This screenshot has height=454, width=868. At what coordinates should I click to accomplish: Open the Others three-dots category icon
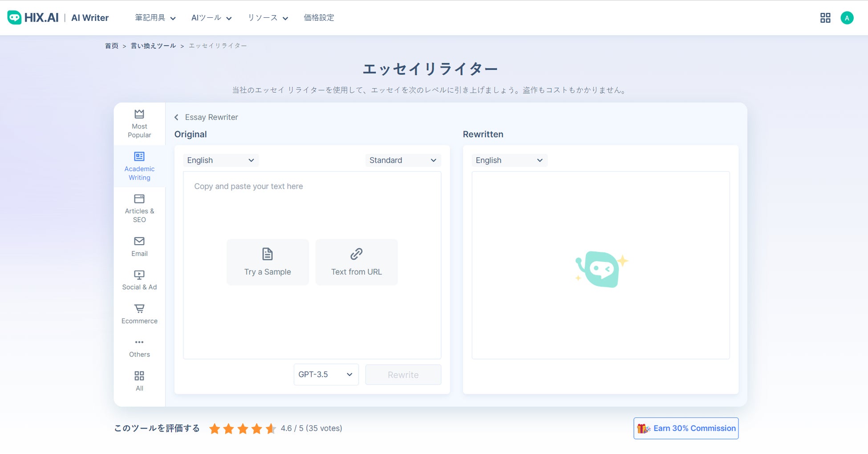click(x=139, y=342)
